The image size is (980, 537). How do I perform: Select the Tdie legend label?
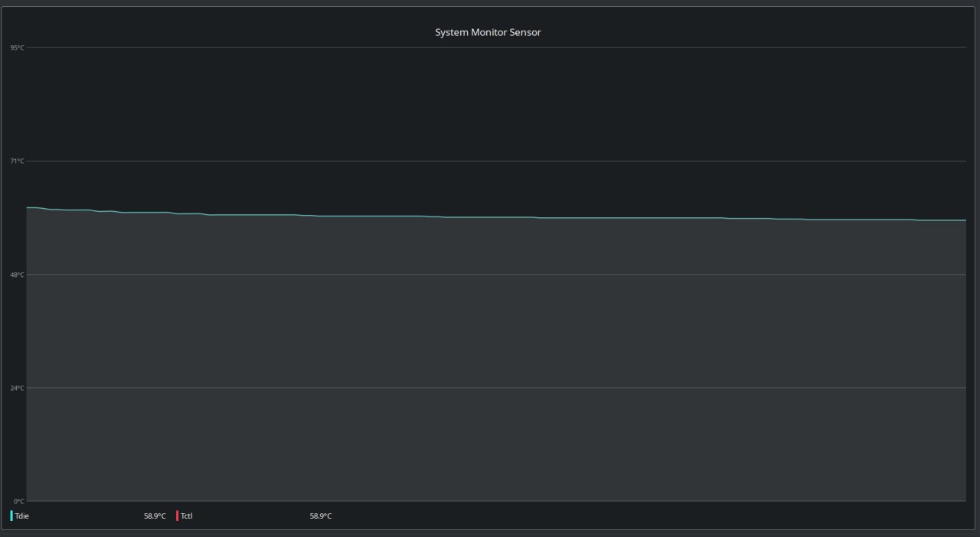(x=22, y=516)
